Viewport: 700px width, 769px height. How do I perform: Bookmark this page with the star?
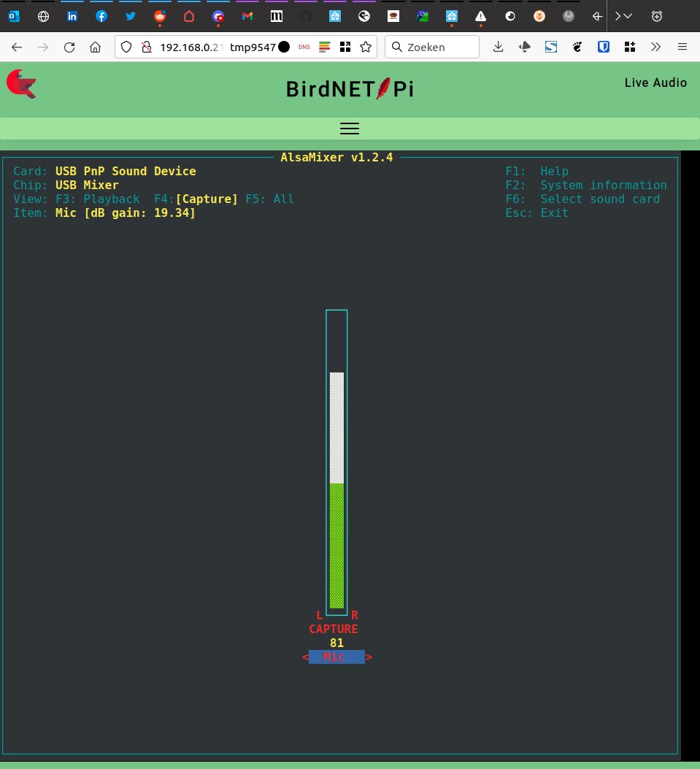pyautogui.click(x=366, y=47)
